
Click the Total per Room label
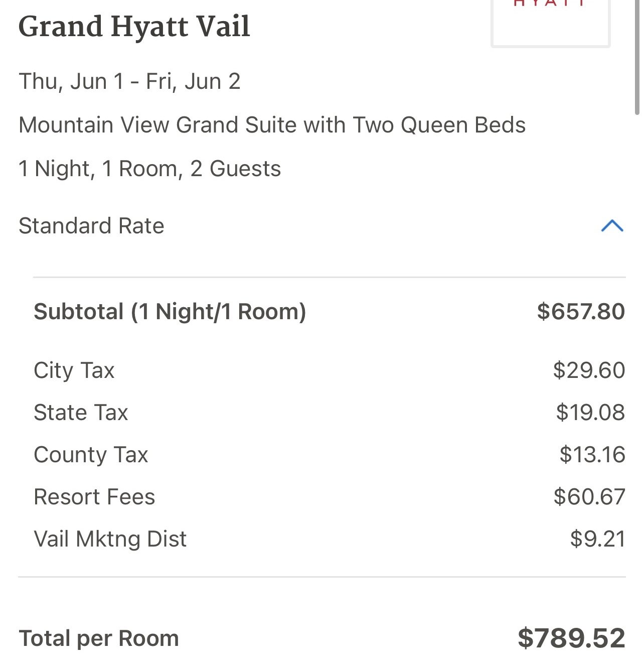[x=99, y=639]
